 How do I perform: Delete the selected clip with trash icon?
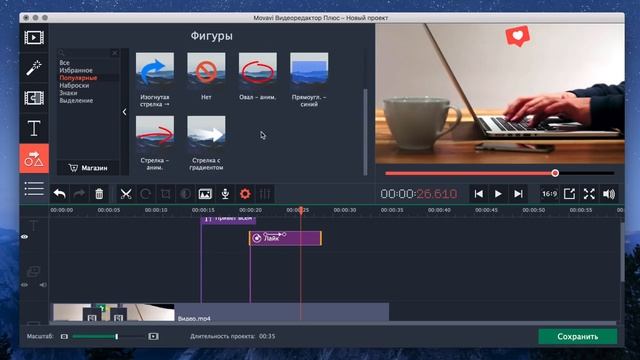coord(99,194)
